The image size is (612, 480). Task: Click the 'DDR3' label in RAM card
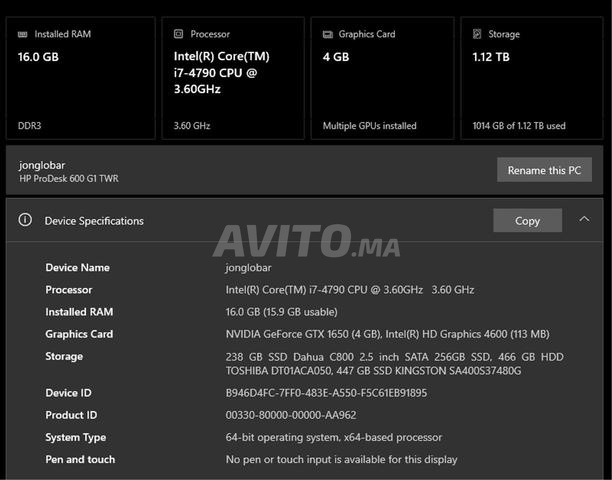(x=29, y=126)
